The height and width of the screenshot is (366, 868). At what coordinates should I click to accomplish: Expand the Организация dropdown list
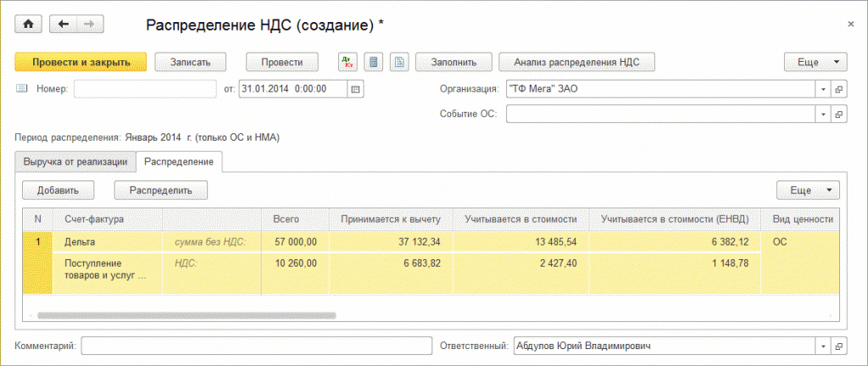pos(823,89)
